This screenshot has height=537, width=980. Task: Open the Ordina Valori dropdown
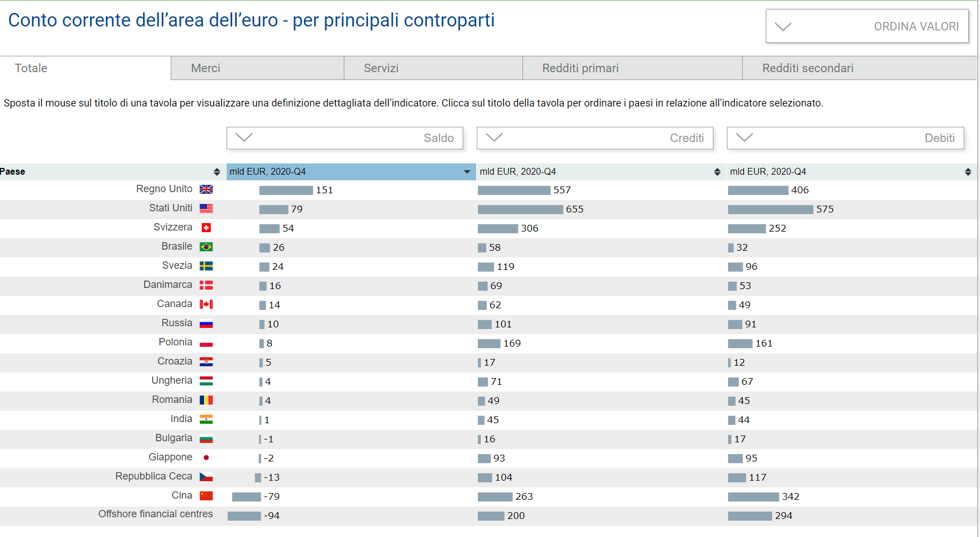[867, 26]
